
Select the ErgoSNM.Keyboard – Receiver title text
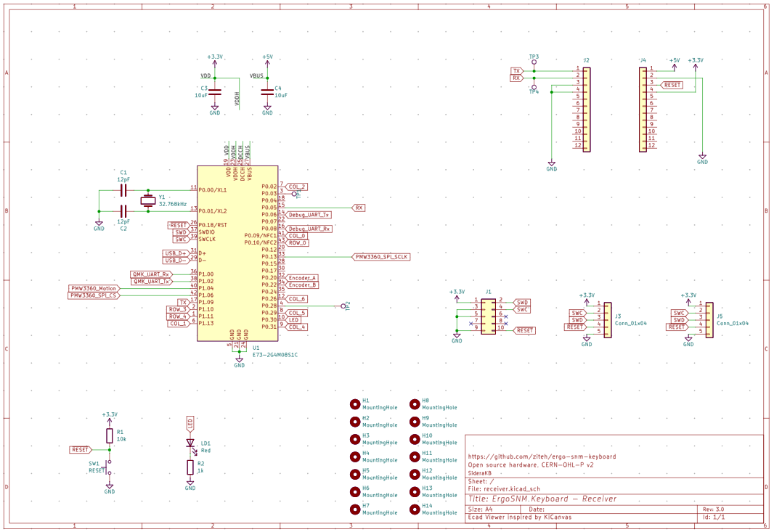pyautogui.click(x=542, y=499)
